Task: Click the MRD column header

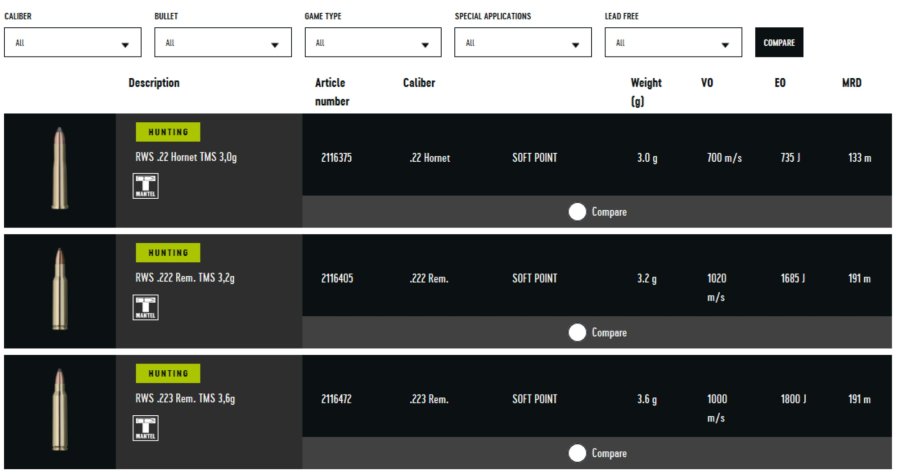Action: [x=852, y=83]
